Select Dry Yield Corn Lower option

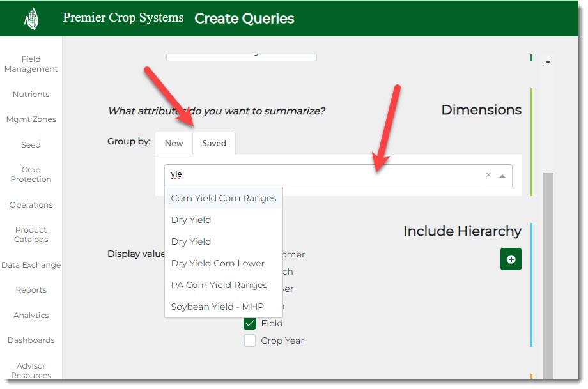point(217,263)
